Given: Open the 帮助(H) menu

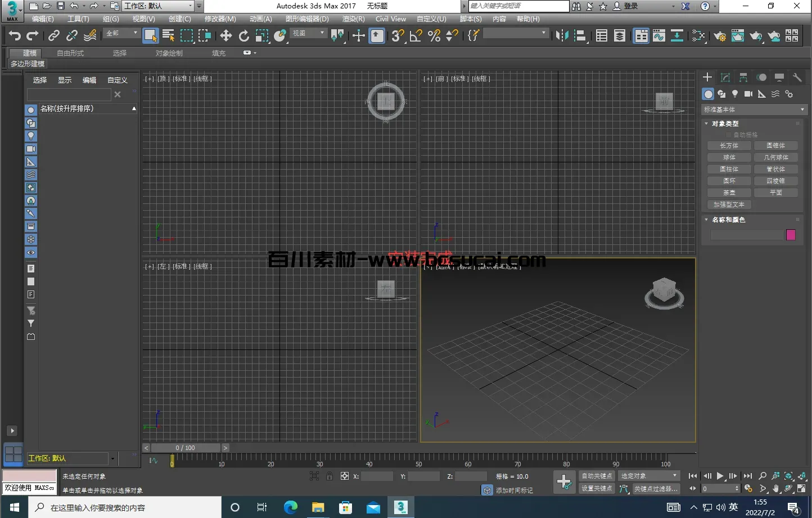Looking at the screenshot, I should point(528,19).
